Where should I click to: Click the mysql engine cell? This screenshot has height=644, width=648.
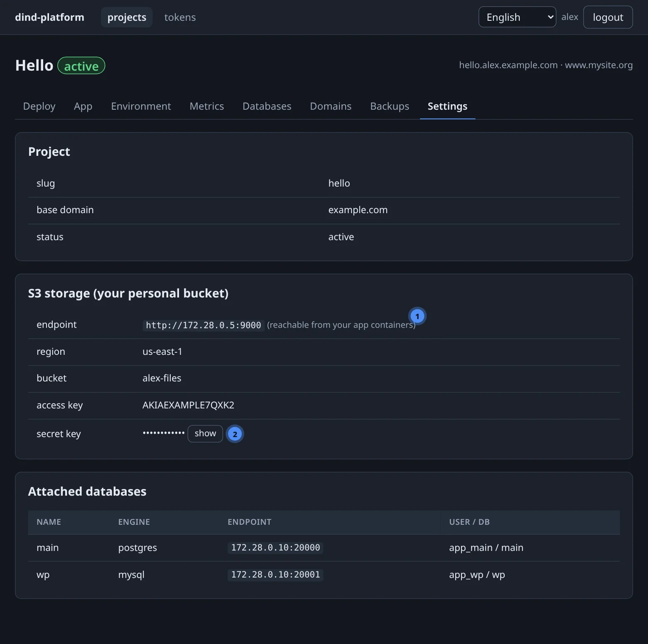(131, 575)
